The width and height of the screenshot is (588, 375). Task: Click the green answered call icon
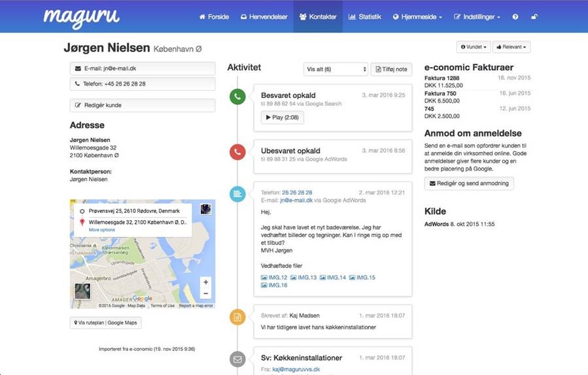237,97
